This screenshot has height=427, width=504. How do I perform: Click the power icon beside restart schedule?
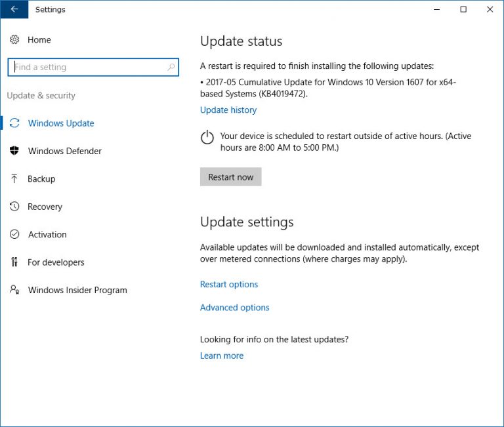[x=207, y=138]
